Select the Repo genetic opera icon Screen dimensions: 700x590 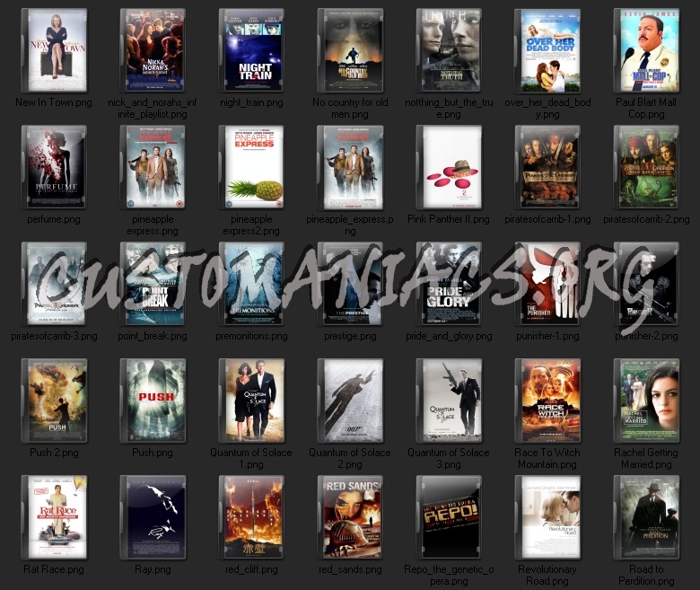click(449, 517)
